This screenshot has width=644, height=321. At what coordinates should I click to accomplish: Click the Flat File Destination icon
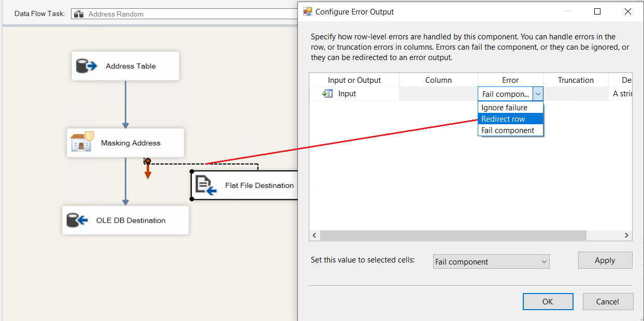pyautogui.click(x=206, y=185)
